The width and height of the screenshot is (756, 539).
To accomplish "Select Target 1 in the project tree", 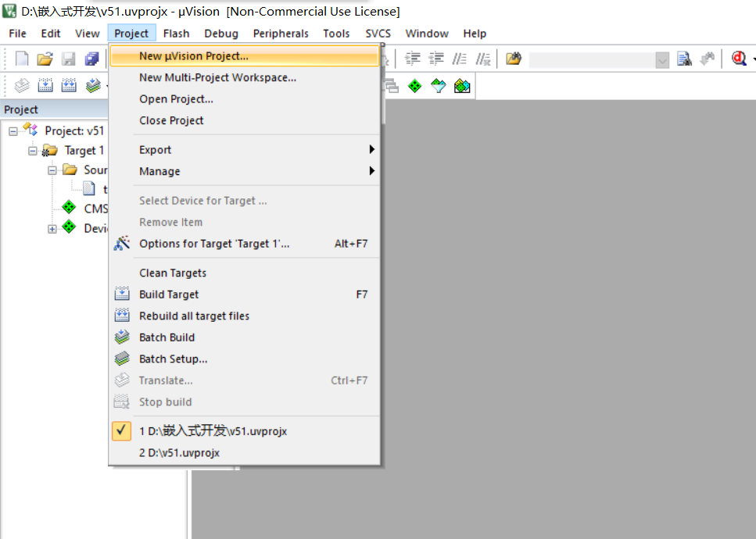I will (x=84, y=151).
